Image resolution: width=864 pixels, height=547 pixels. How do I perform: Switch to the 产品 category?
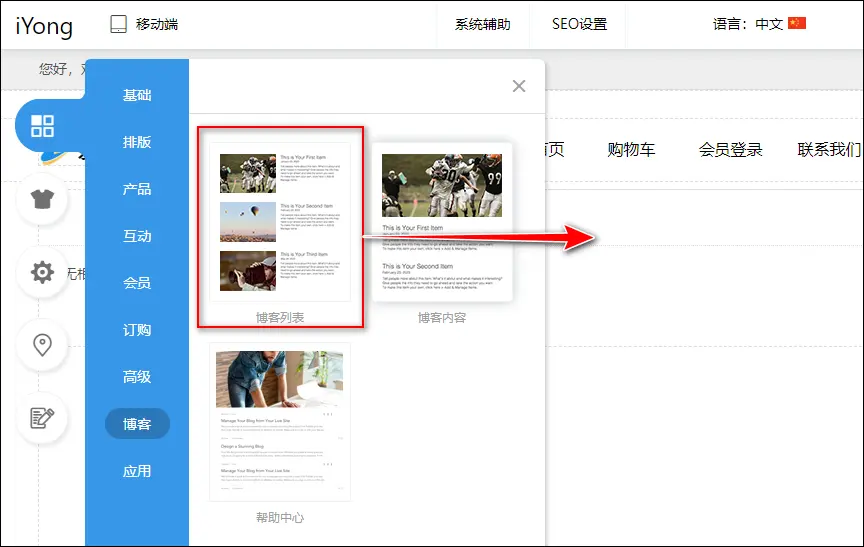coord(137,189)
